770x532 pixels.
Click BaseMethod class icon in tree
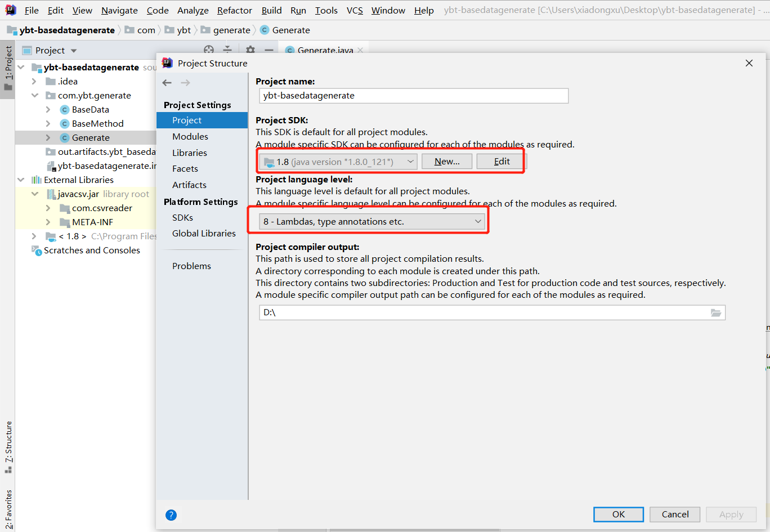pos(65,124)
